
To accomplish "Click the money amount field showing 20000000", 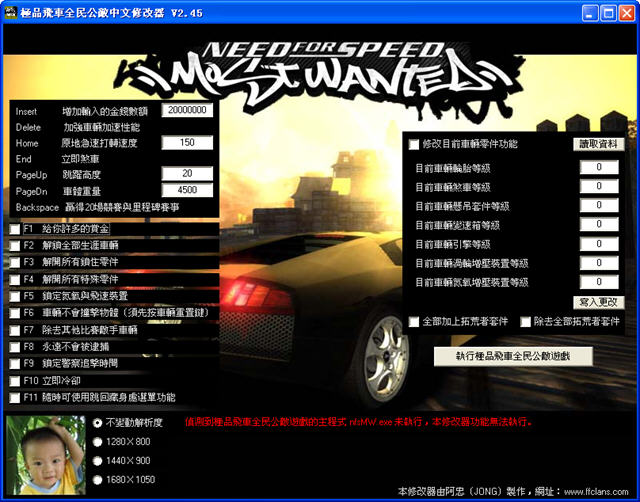I will [x=187, y=110].
